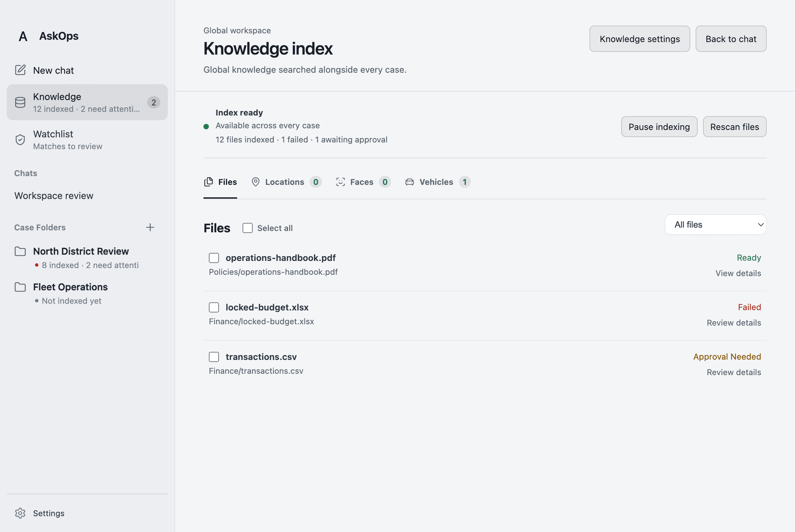Click the Approval Needed status label
The height and width of the screenshot is (532, 795).
click(727, 357)
